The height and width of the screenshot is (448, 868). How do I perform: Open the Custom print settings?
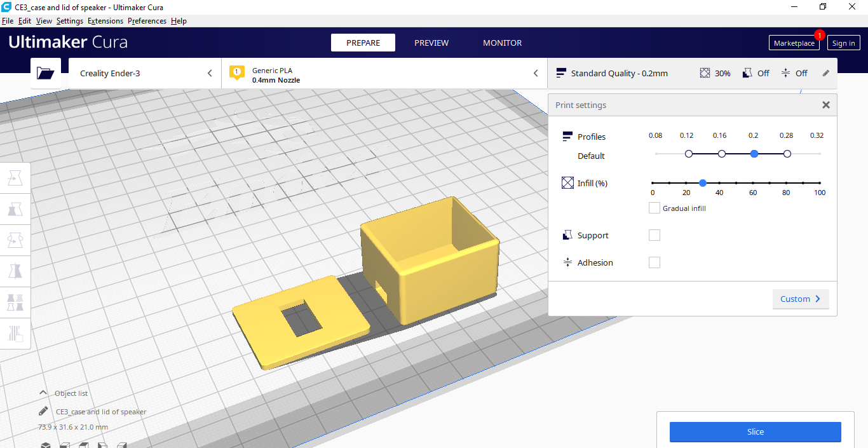(x=801, y=299)
